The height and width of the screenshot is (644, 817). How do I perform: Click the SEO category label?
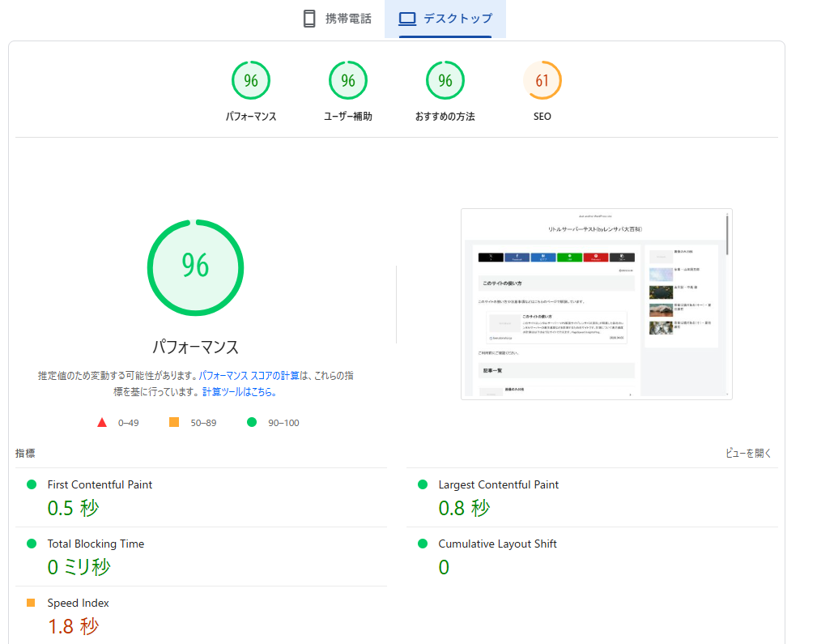tap(543, 117)
